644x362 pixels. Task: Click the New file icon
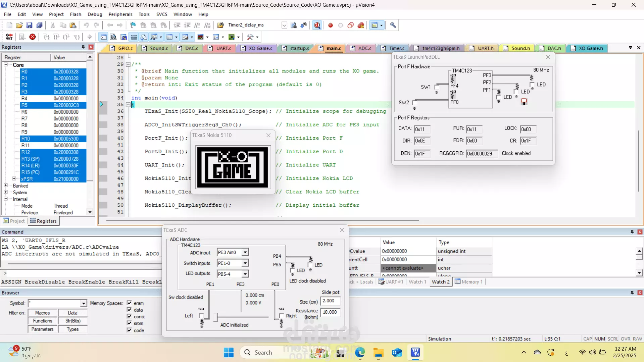9,25
